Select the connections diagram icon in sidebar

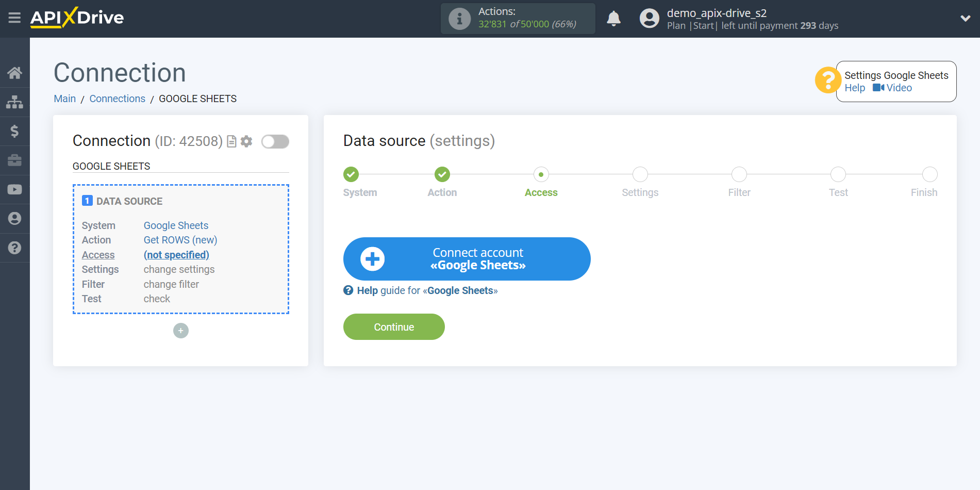pyautogui.click(x=14, y=102)
